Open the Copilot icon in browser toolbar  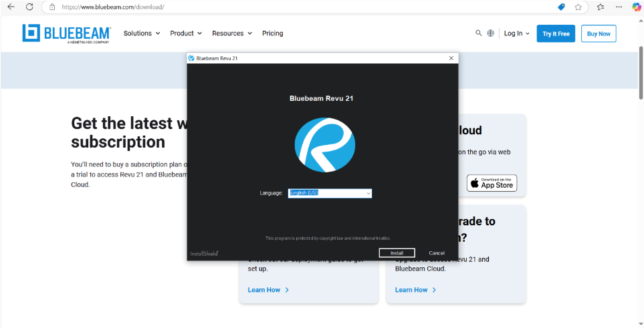636,7
